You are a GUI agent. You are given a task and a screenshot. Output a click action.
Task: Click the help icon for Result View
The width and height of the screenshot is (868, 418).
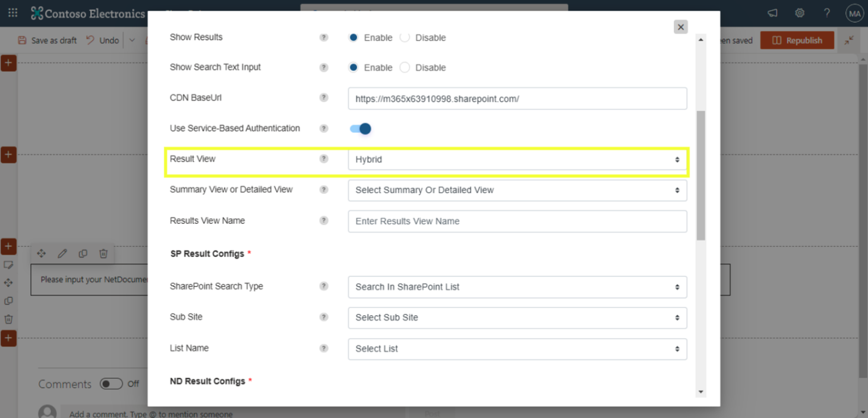pos(324,159)
